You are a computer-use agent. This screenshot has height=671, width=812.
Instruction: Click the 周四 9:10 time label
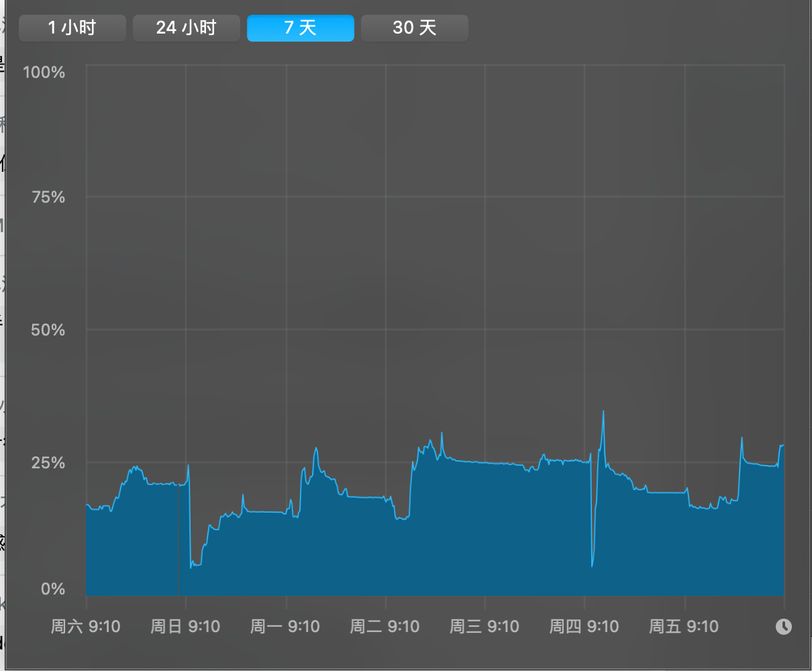click(584, 627)
